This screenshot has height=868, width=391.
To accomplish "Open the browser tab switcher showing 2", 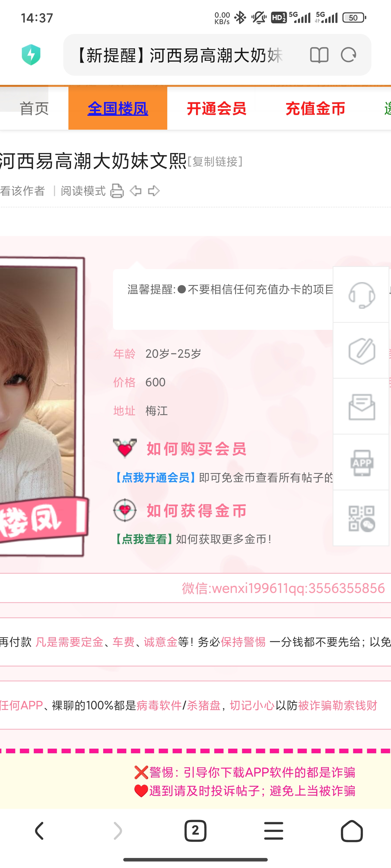I will tap(195, 831).
